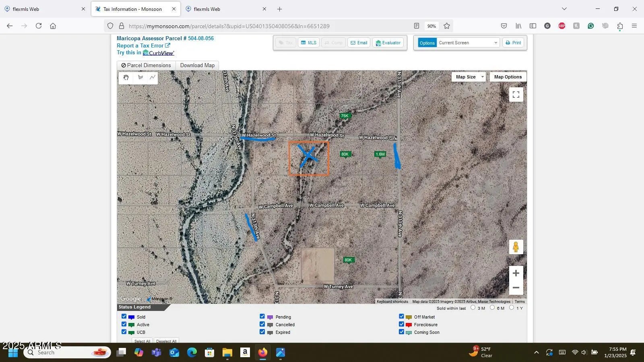This screenshot has width=644, height=362.
Task: Toggle the Pending status checkbox
Action: click(262, 317)
